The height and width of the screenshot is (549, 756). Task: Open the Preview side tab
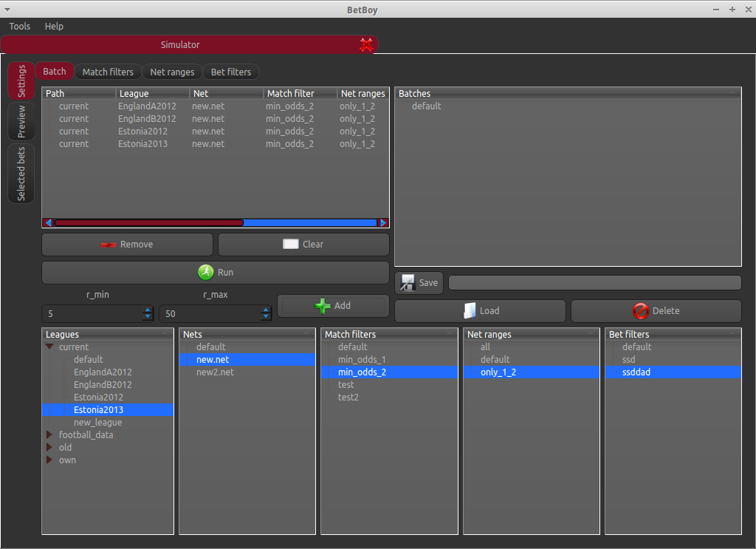coord(21,121)
